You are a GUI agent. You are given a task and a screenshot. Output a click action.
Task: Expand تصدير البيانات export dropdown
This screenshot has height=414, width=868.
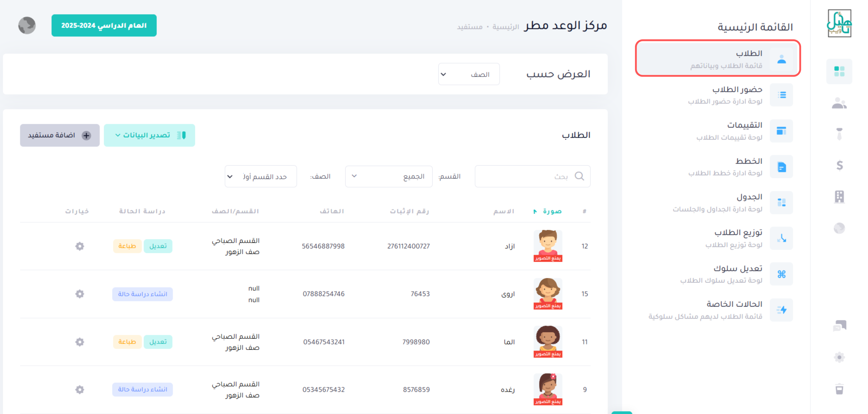149,135
